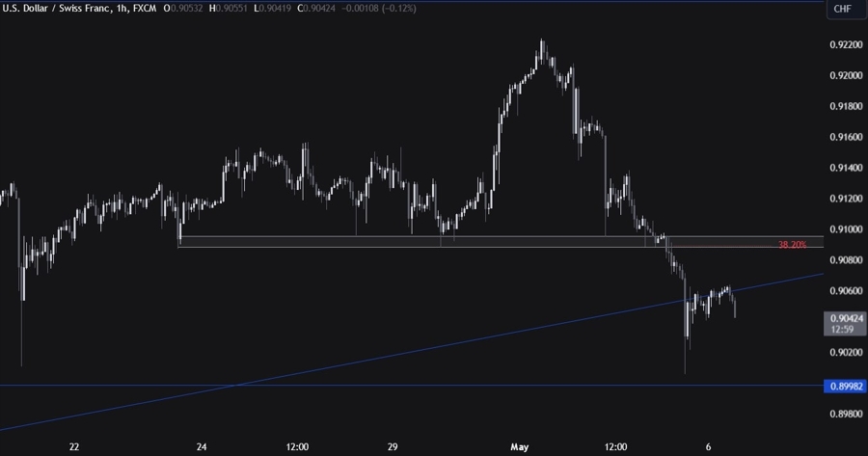868x456 pixels.
Task: Click the 0.91400 price axis label
Action: pyautogui.click(x=845, y=168)
